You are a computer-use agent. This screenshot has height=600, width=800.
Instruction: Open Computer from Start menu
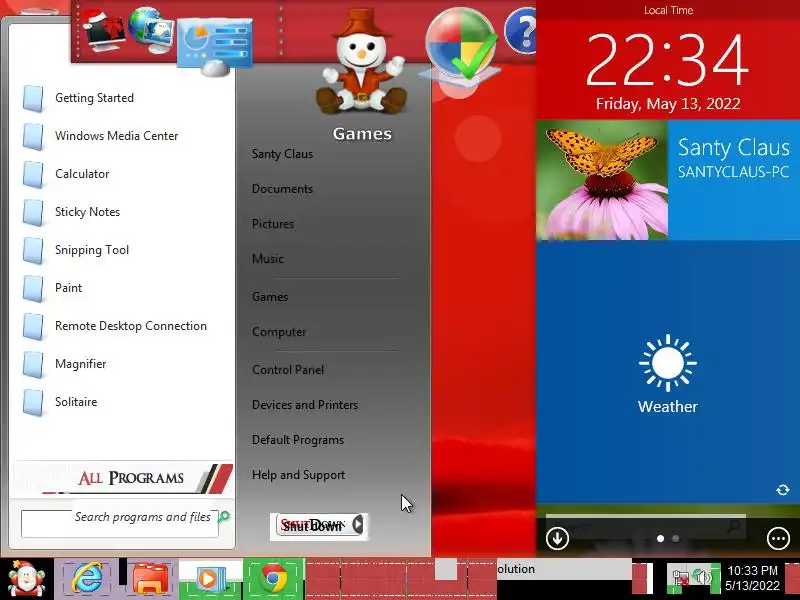pyautogui.click(x=279, y=332)
